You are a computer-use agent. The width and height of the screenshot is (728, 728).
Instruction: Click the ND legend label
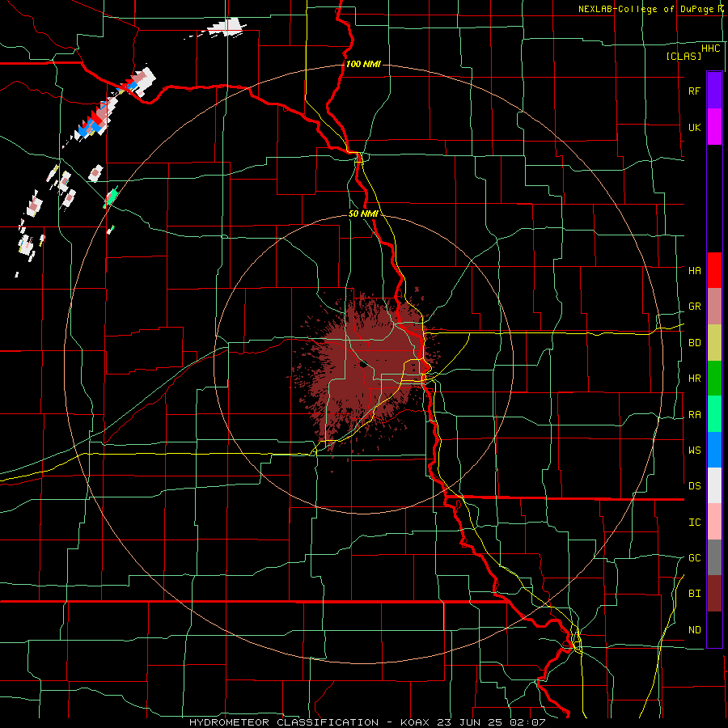[x=694, y=629]
